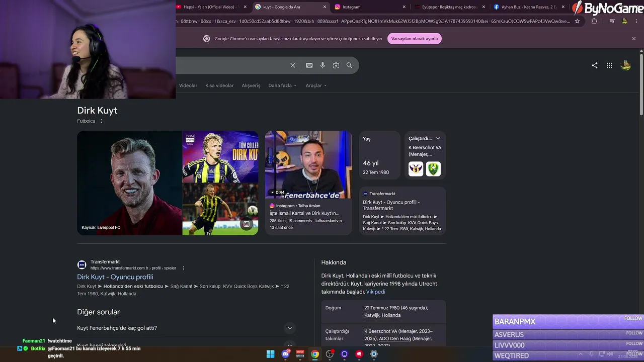Click the Dirk Kuyt heading text
Screen dimensions: 644x362
tap(97, 111)
